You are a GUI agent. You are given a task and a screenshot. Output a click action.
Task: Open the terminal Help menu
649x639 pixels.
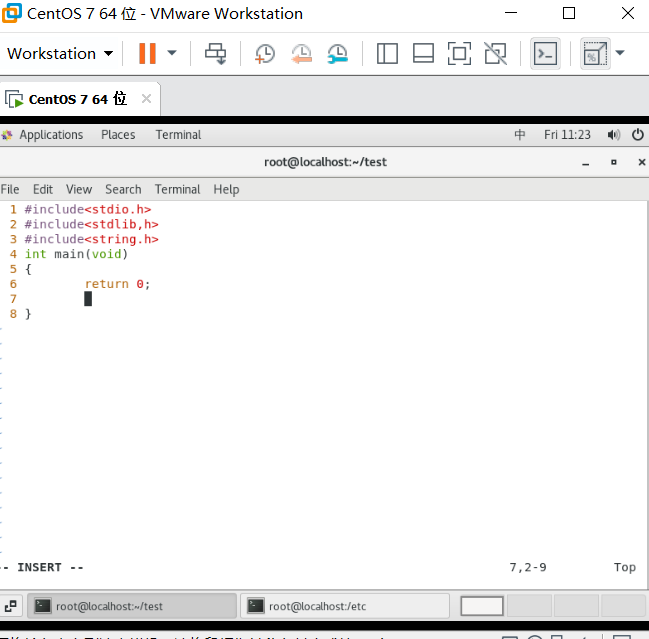coord(226,190)
